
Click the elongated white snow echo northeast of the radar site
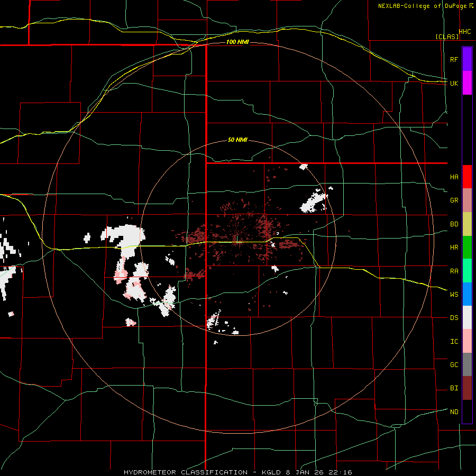coord(314,202)
